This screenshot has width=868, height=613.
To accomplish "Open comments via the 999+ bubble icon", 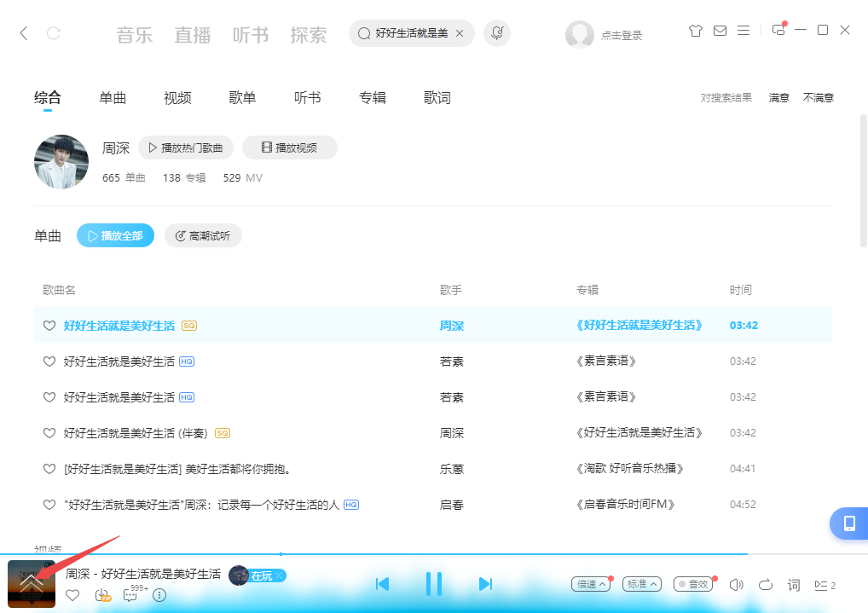I will [x=130, y=595].
